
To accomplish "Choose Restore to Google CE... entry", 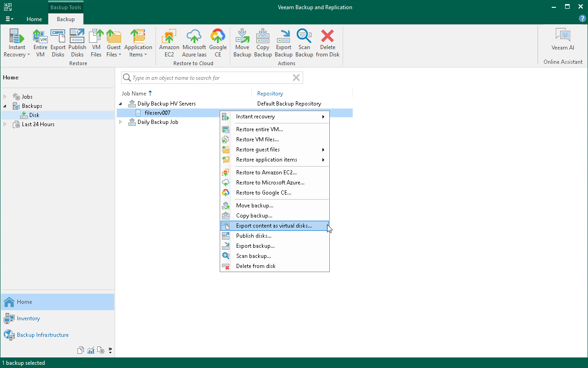I will tap(275, 193).
